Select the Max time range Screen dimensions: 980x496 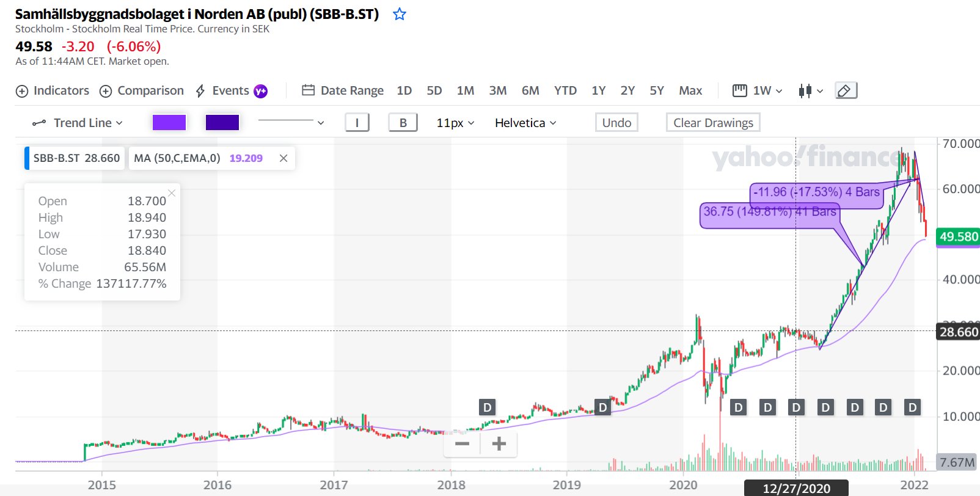[x=690, y=90]
